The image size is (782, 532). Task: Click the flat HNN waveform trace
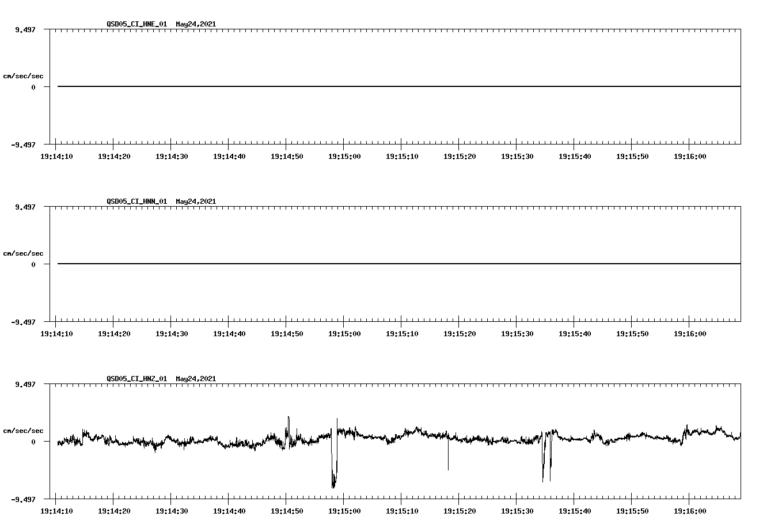(346, 263)
